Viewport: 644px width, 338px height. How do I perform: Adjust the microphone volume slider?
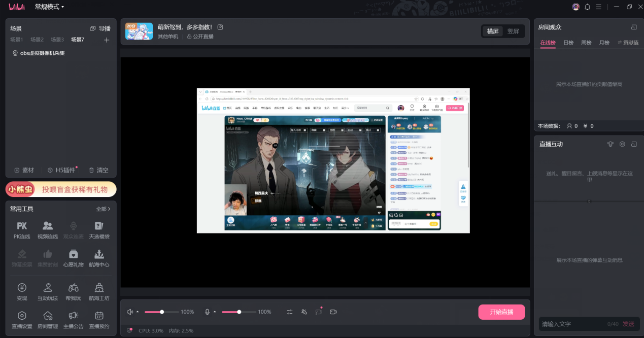click(239, 312)
